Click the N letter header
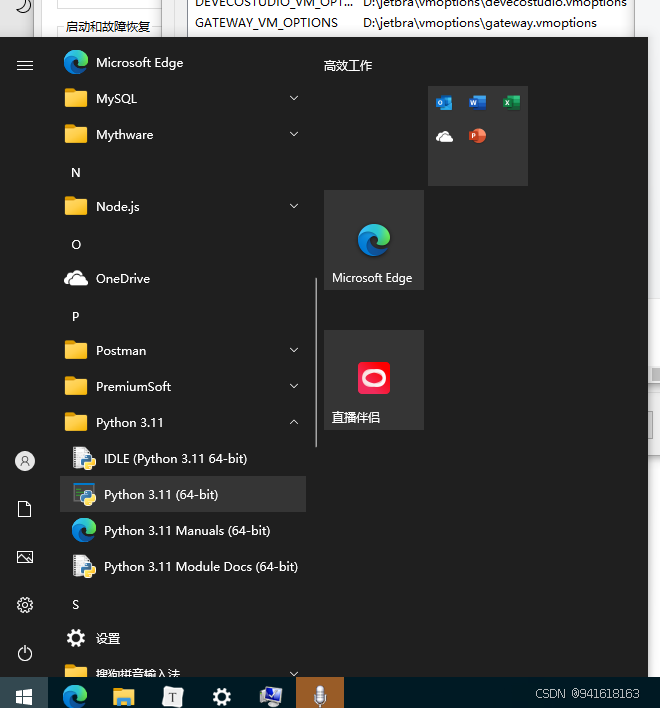This screenshot has height=708, width=660. click(76, 172)
